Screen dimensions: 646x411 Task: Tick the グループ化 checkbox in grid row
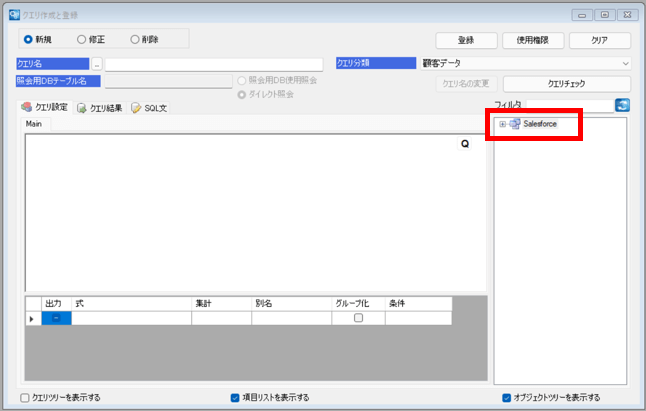358,318
